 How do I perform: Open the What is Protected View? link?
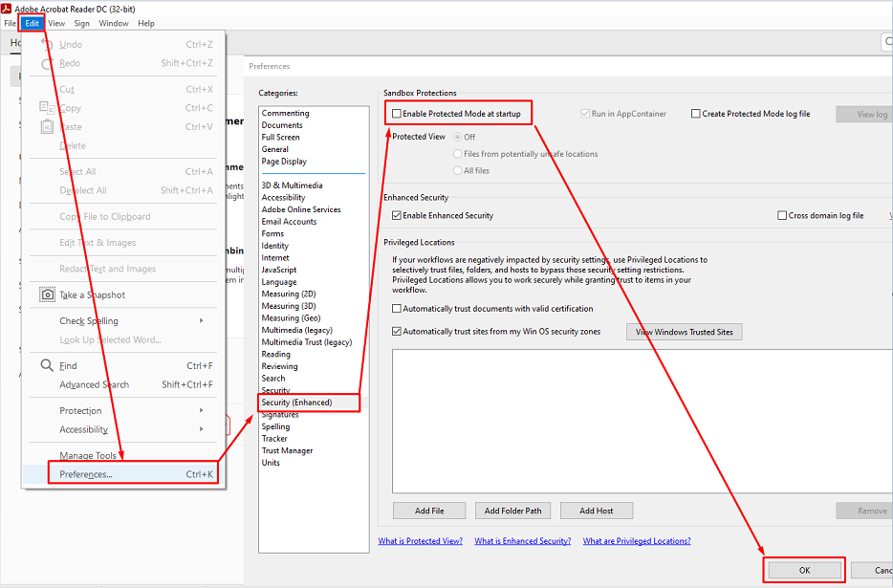click(x=420, y=541)
